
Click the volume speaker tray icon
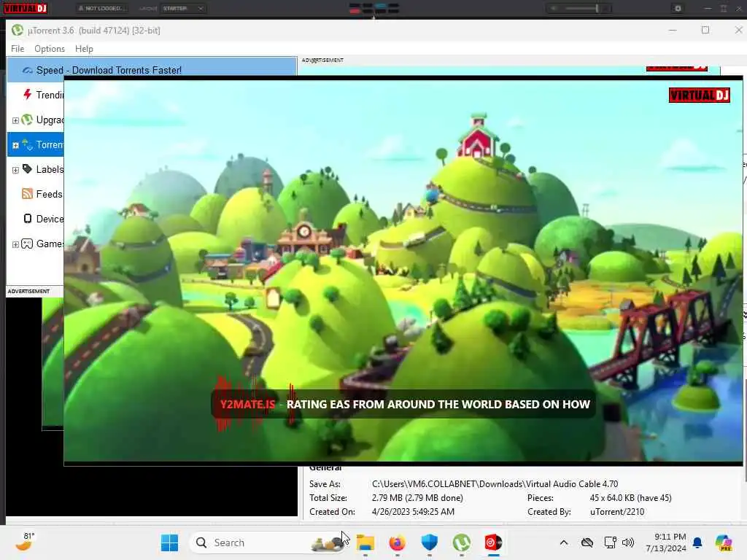coord(628,542)
